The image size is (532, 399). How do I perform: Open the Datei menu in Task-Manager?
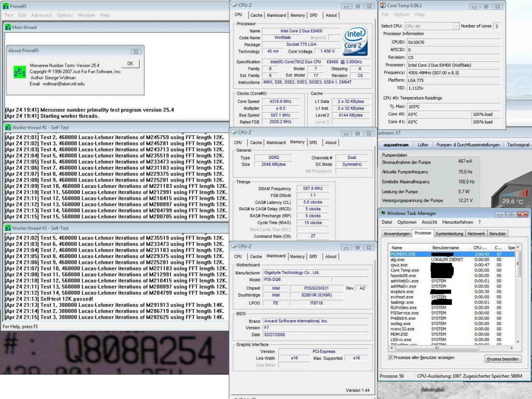point(387,222)
